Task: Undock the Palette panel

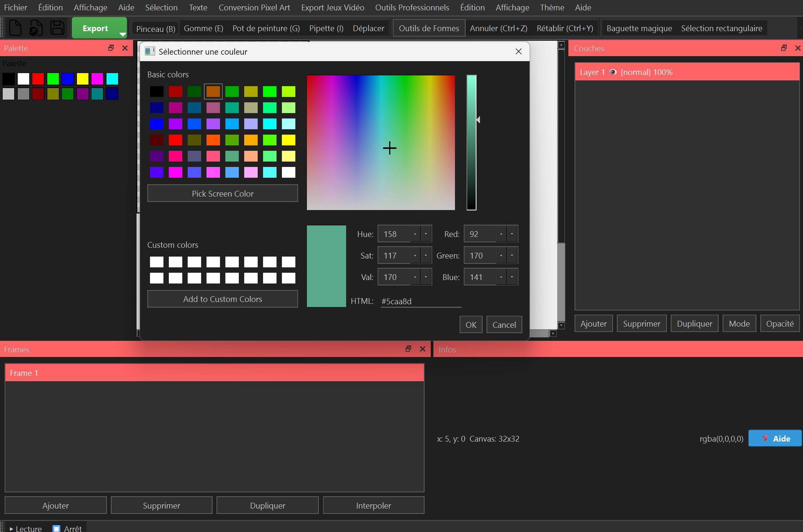Action: click(x=111, y=48)
